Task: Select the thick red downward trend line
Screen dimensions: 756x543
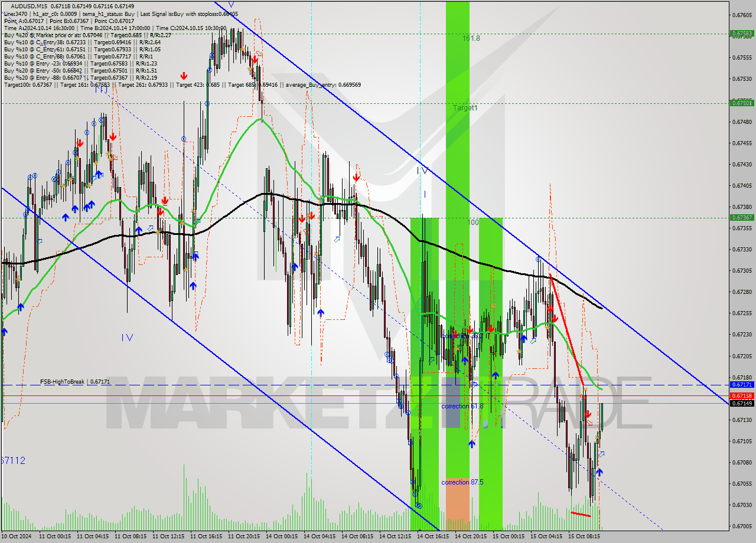Action: [x=567, y=330]
